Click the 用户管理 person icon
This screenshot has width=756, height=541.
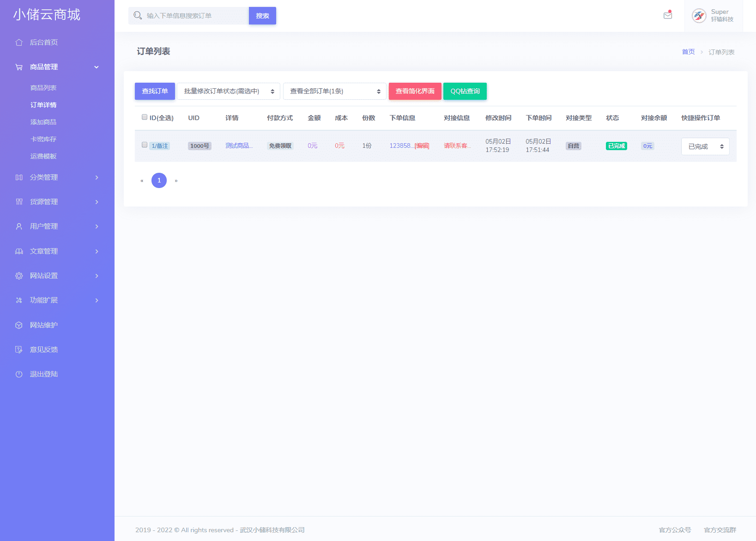tap(19, 226)
